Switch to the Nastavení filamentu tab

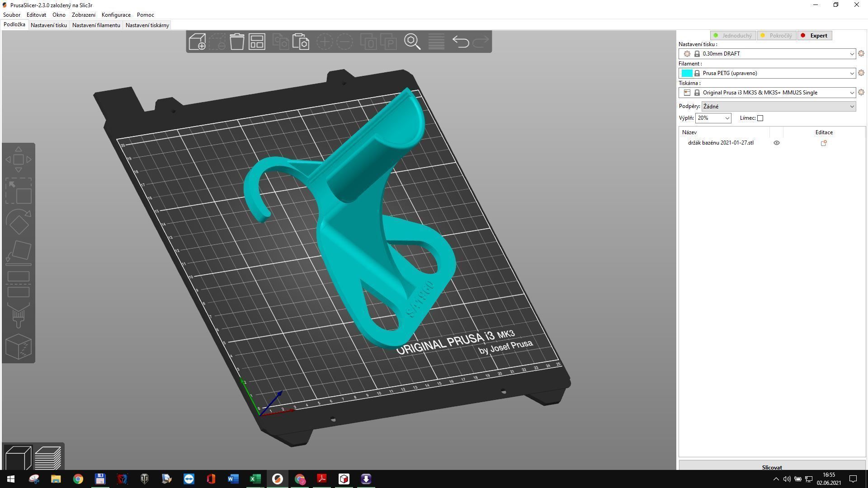tap(96, 25)
